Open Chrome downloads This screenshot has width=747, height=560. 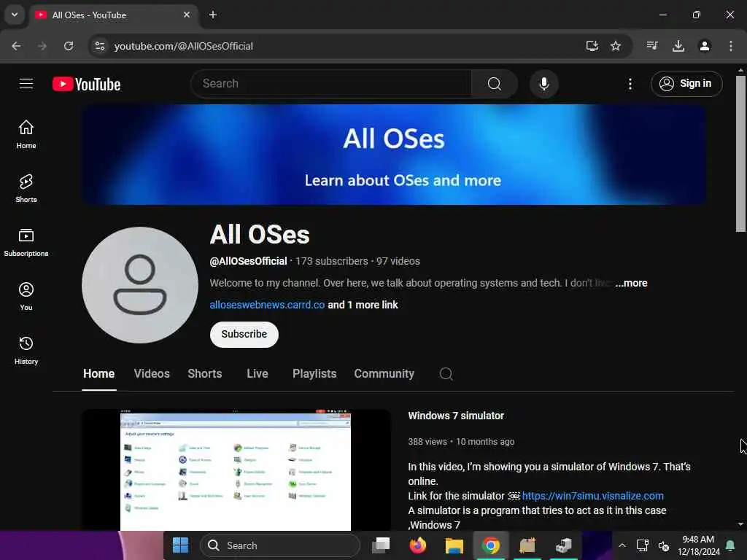point(678,46)
